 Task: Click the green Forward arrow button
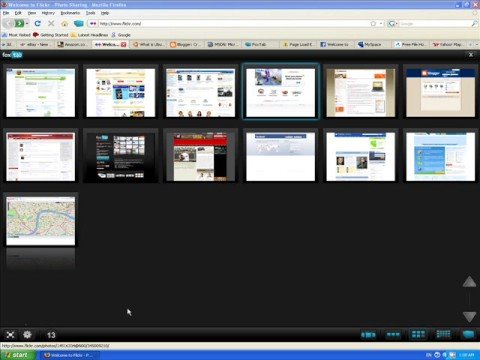click(x=20, y=23)
